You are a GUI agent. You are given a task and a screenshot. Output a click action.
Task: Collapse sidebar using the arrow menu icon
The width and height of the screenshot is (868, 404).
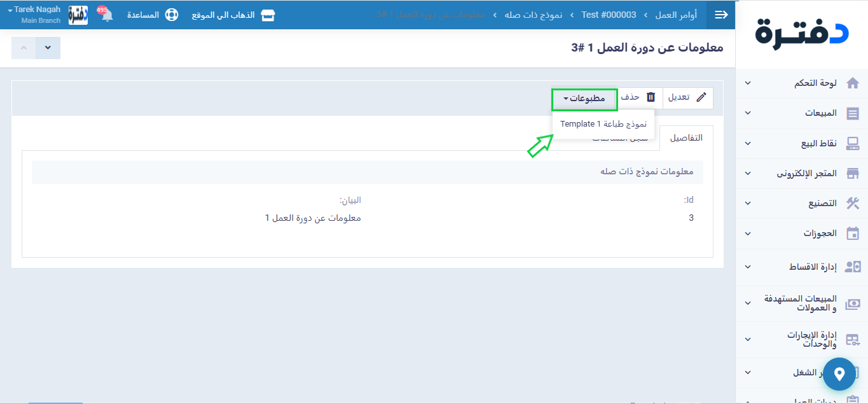721,15
